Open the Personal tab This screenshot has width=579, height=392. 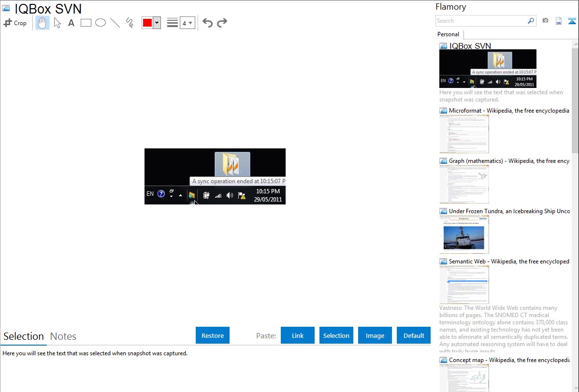(449, 34)
